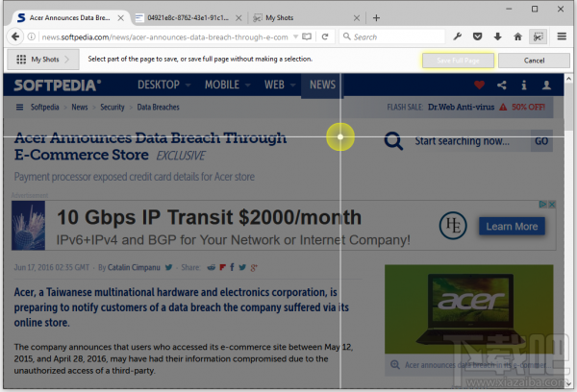Click the GO search button
This screenshot has width=577, height=392.
(x=541, y=141)
